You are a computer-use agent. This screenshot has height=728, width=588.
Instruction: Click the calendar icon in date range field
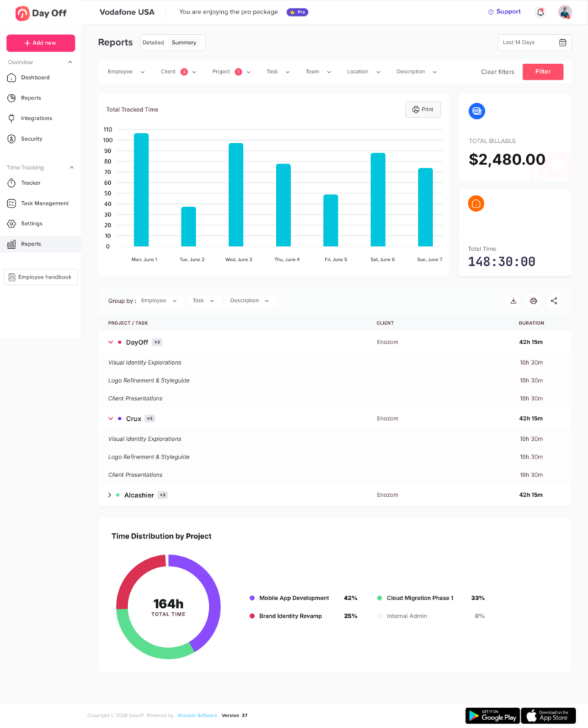pos(562,43)
